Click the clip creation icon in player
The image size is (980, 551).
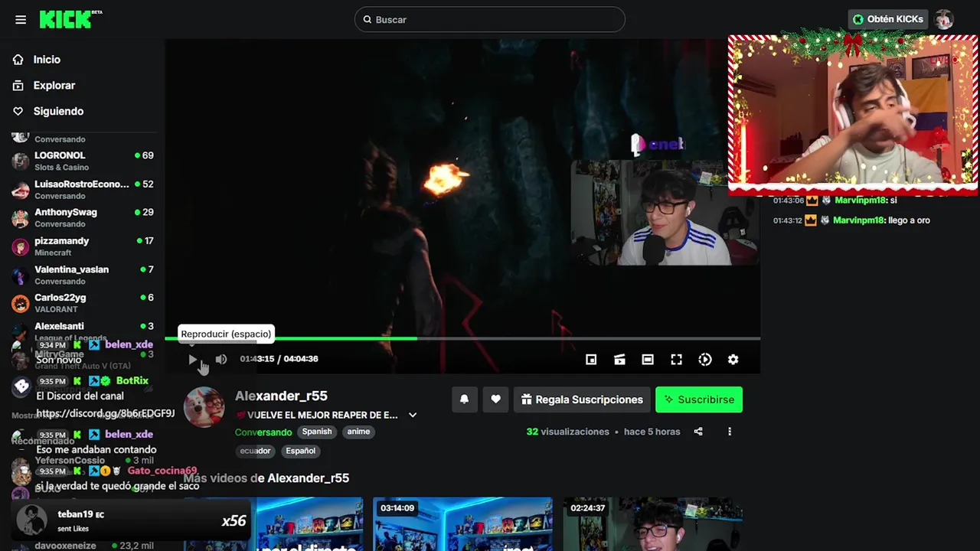[x=619, y=360]
